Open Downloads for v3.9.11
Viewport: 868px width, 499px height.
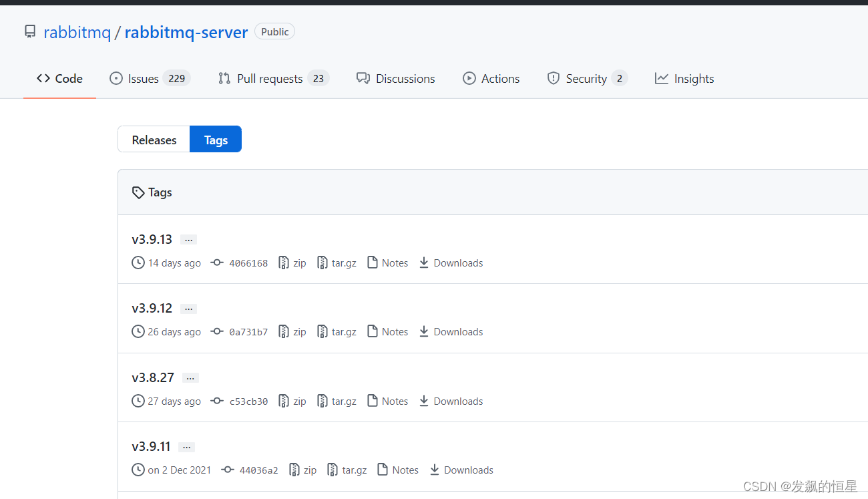click(461, 470)
